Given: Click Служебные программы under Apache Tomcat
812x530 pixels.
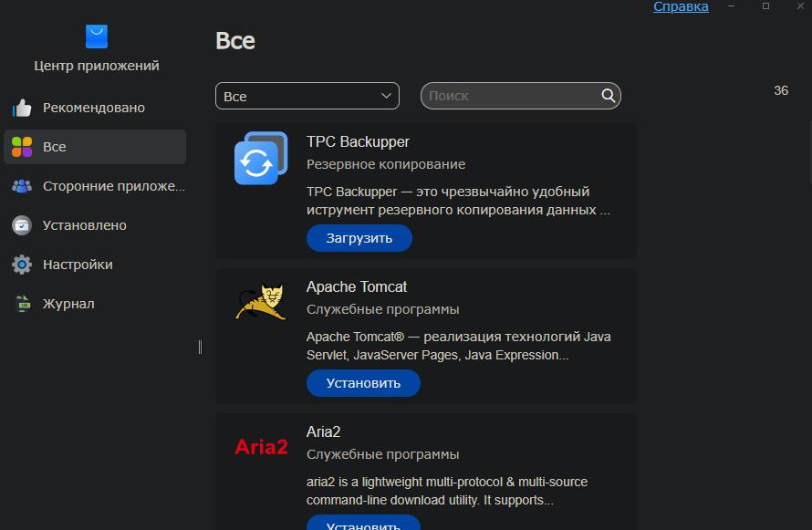Looking at the screenshot, I should point(382,309).
